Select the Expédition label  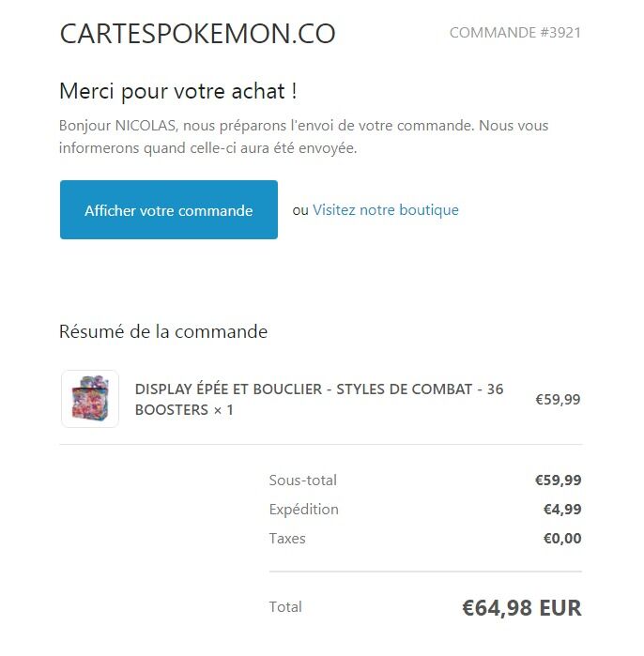click(304, 510)
